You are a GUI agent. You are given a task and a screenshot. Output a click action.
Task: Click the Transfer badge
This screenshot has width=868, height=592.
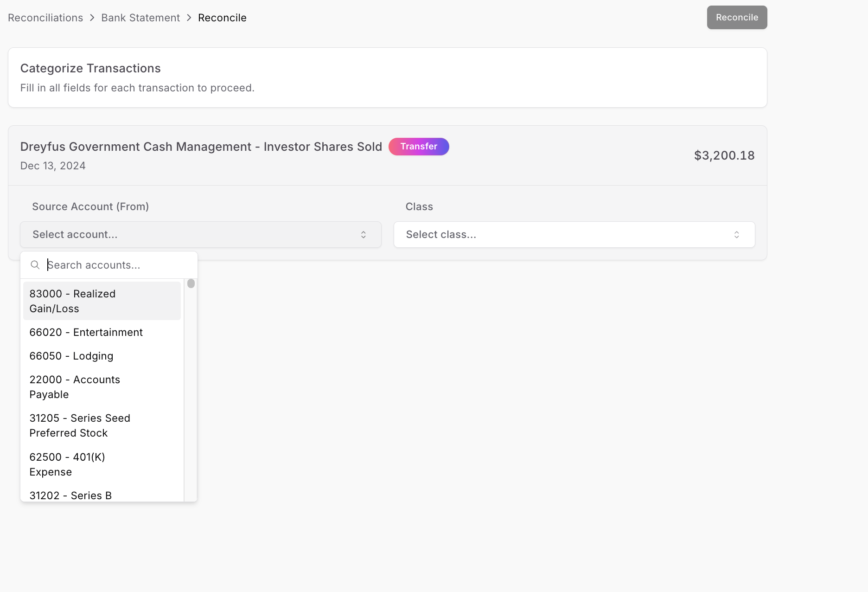[419, 147]
